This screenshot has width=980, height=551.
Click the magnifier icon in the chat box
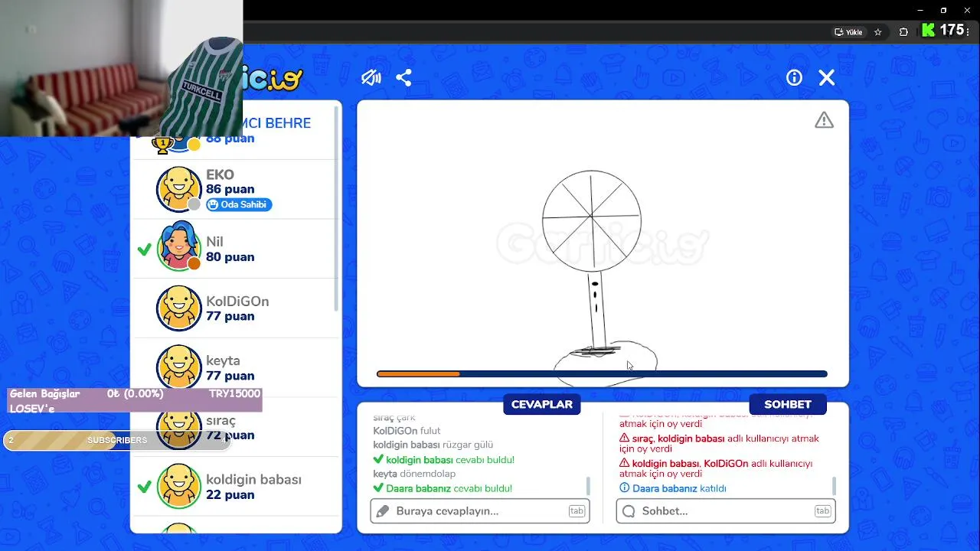pos(629,511)
